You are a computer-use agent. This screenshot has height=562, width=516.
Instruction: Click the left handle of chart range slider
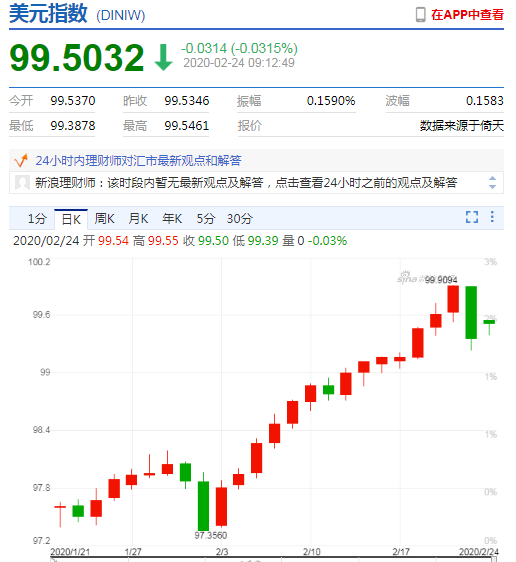click(52, 559)
